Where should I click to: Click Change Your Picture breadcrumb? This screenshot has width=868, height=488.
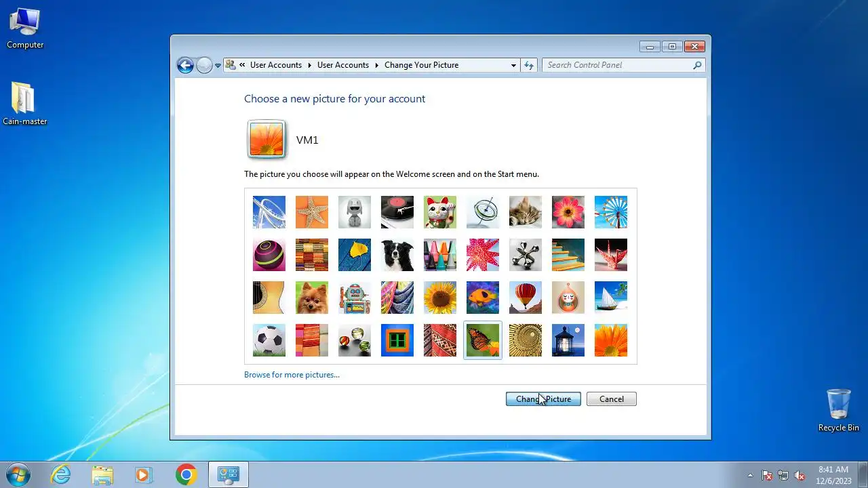click(x=421, y=65)
